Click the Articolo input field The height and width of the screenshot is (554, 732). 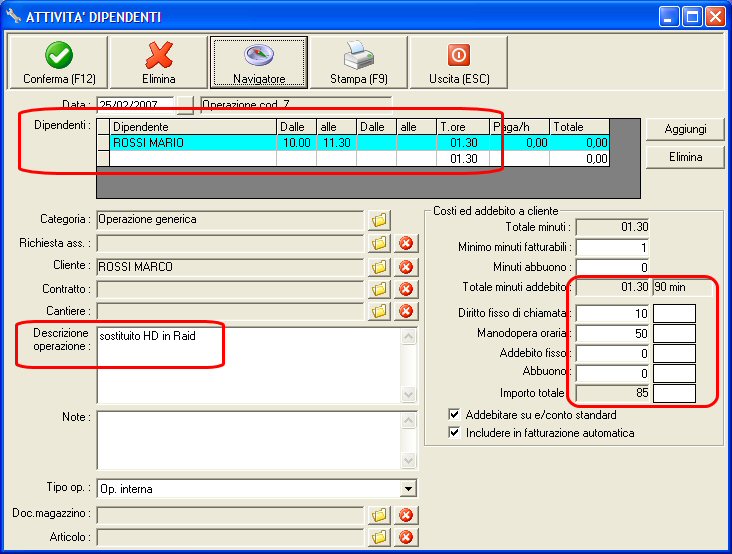click(230, 537)
